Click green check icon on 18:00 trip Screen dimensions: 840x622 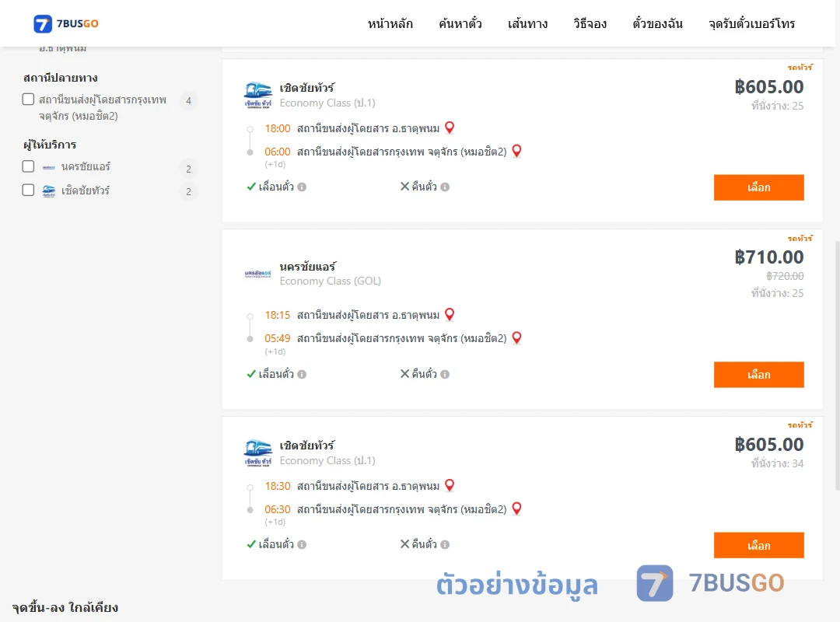click(x=251, y=187)
